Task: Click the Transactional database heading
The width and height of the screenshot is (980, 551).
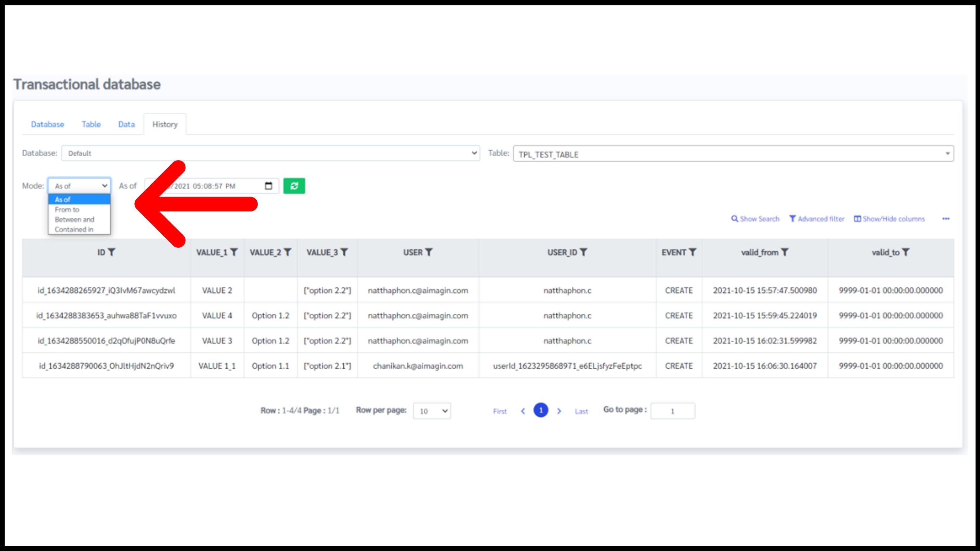Action: click(87, 84)
